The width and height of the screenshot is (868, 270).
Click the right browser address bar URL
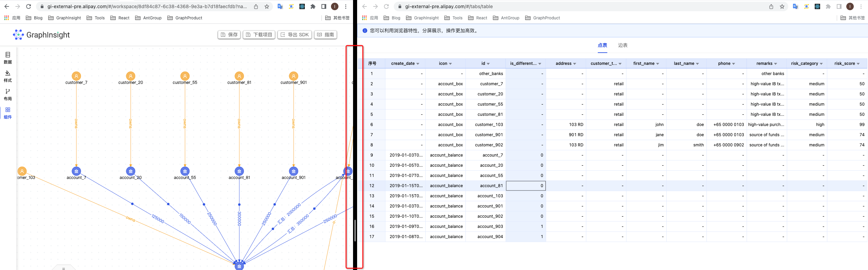(449, 6)
